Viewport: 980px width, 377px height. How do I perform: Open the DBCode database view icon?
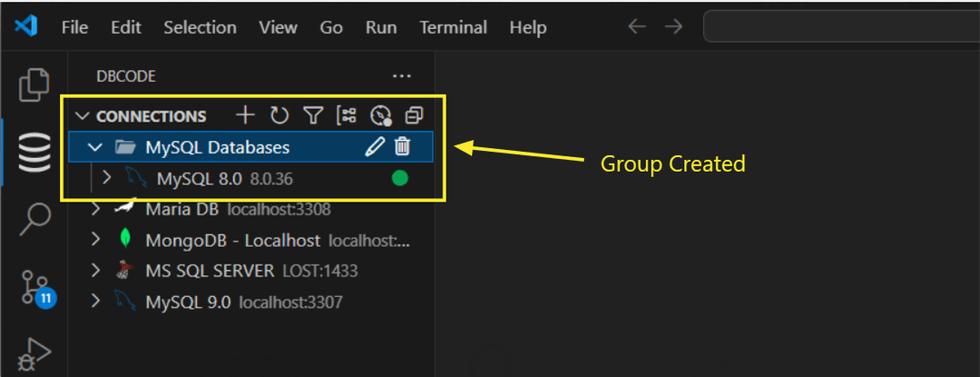[x=34, y=152]
